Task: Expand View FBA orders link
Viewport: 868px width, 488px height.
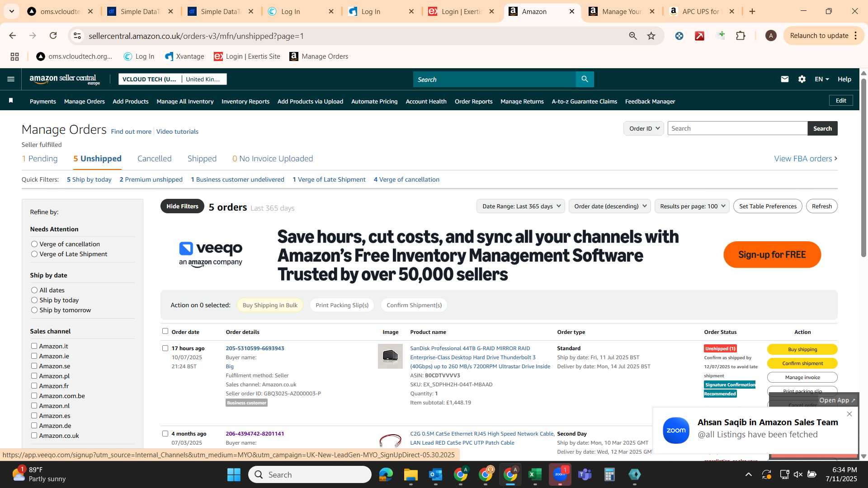Action: click(806, 159)
